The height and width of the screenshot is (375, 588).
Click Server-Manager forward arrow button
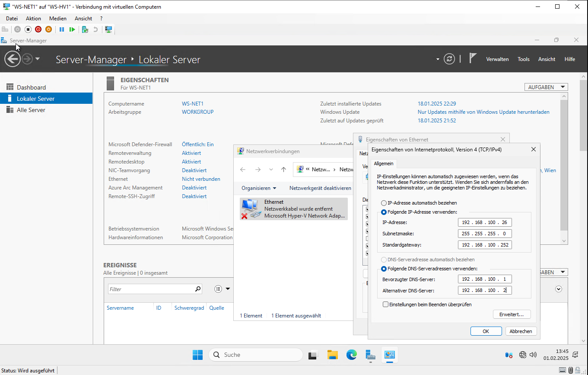click(27, 59)
